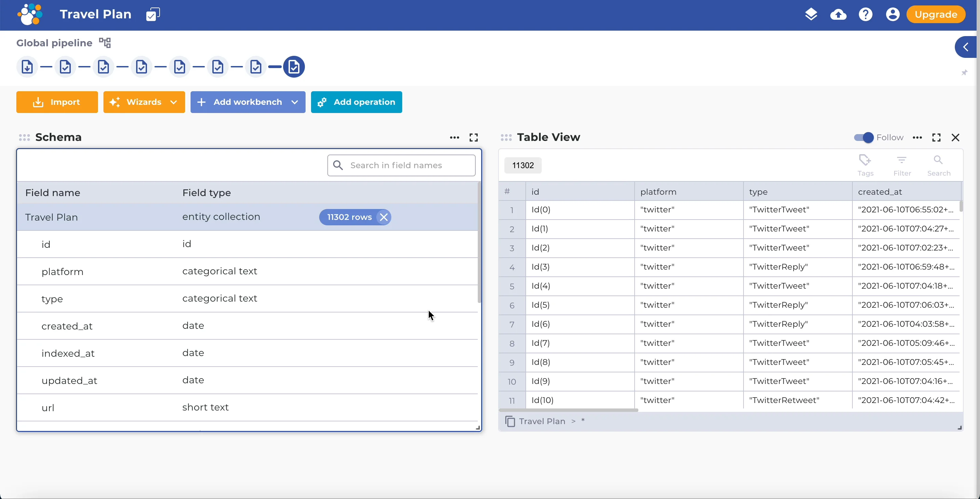Open the help question mark icon
This screenshot has width=980, height=499.
pos(865,14)
